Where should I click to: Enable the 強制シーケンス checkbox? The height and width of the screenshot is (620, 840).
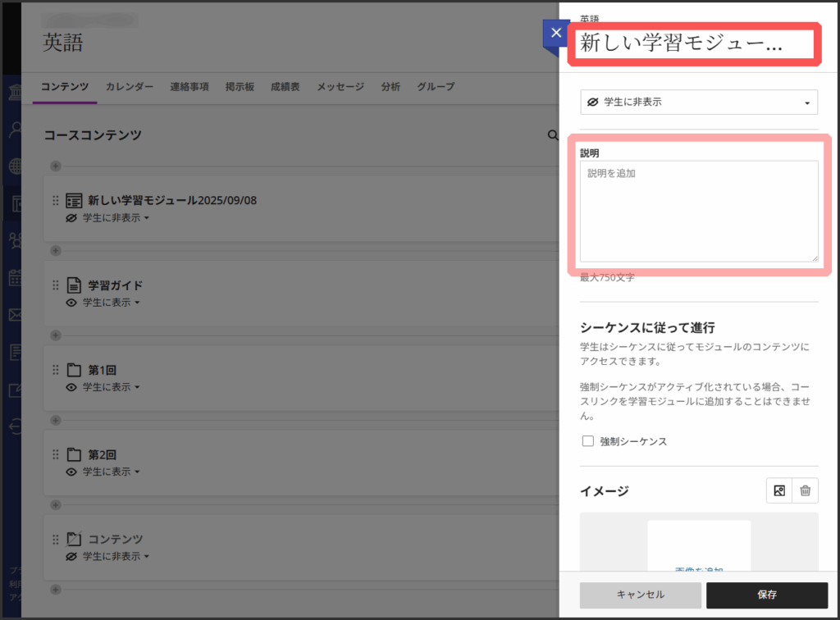click(x=587, y=441)
